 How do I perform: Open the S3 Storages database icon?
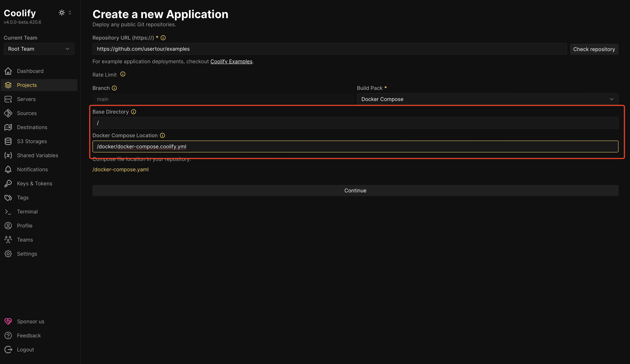[x=8, y=141]
